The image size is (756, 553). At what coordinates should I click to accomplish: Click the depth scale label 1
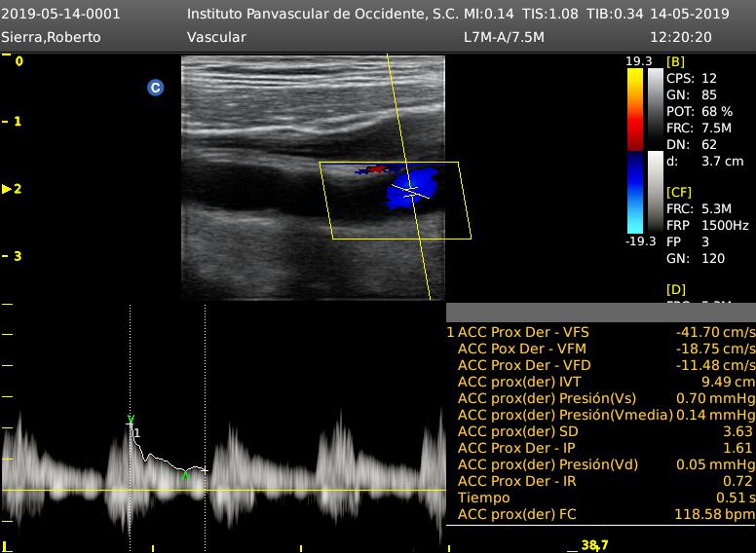point(18,122)
